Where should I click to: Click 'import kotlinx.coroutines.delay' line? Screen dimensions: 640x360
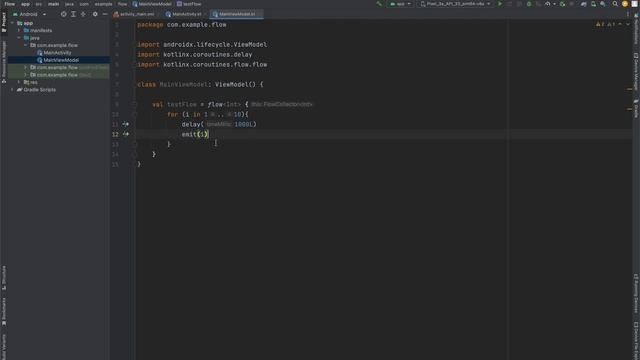pyautogui.click(x=195, y=54)
